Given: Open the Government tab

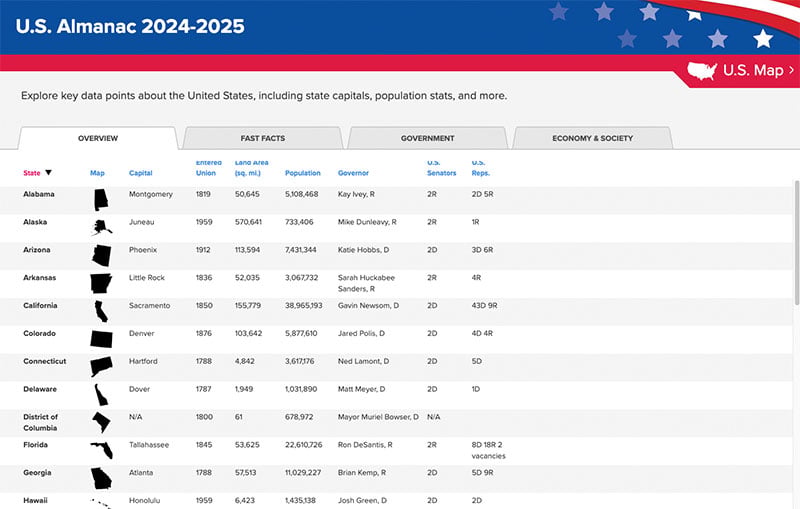Looking at the screenshot, I should tap(427, 138).
